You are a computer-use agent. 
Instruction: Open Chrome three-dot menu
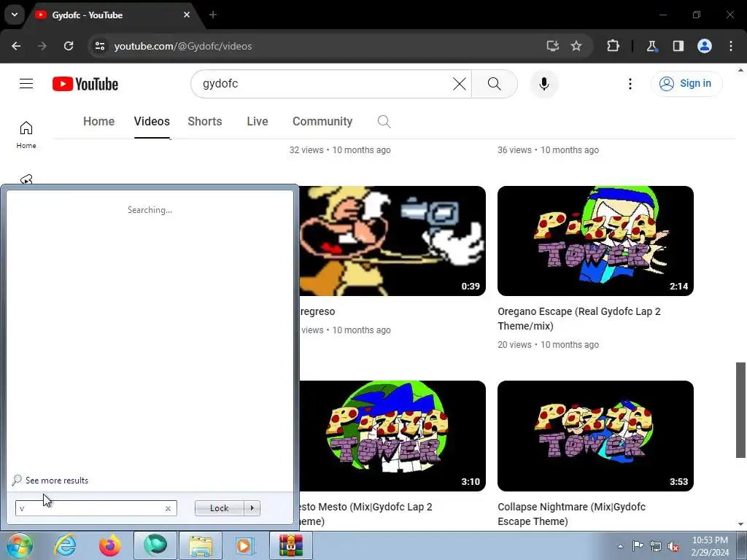731,46
